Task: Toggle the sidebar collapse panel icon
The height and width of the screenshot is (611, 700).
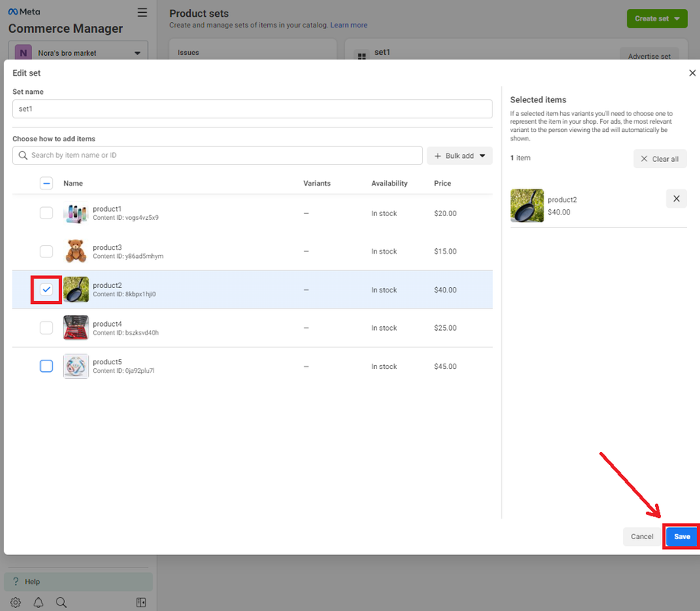Action: click(x=141, y=602)
